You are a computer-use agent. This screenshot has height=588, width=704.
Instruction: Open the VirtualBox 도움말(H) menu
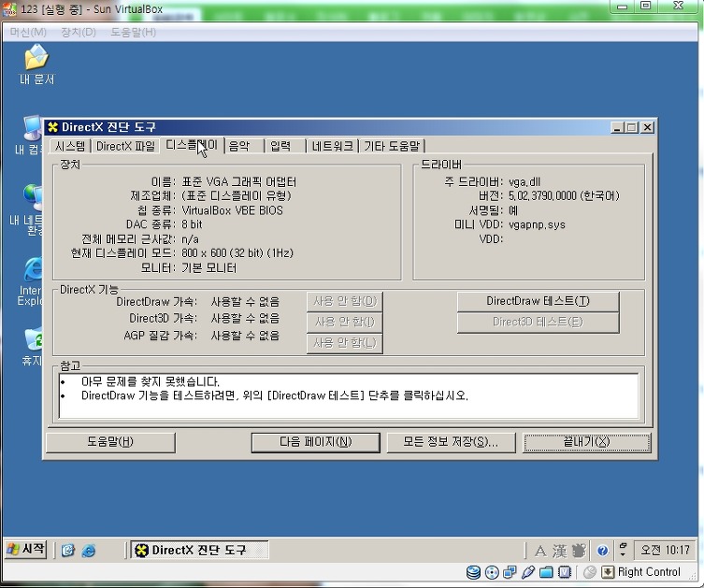pyautogui.click(x=134, y=33)
